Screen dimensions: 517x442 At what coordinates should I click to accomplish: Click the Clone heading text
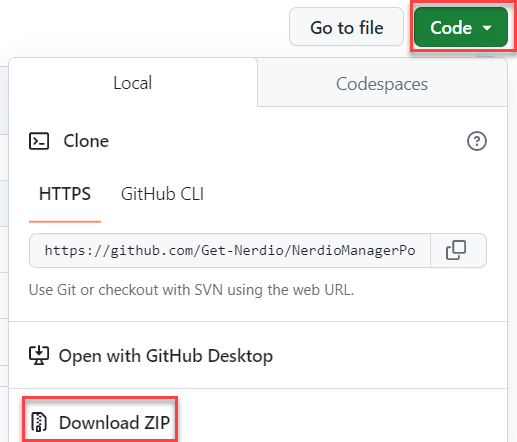point(86,141)
